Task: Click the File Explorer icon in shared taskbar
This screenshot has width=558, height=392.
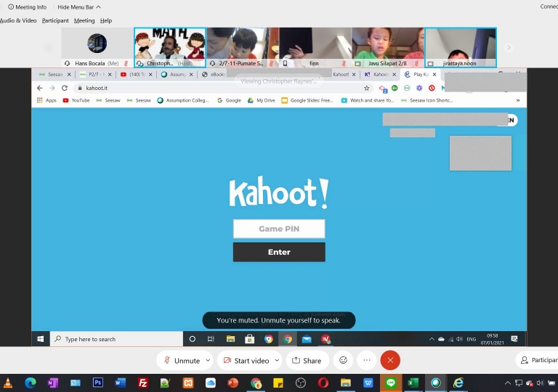Action: (x=230, y=339)
